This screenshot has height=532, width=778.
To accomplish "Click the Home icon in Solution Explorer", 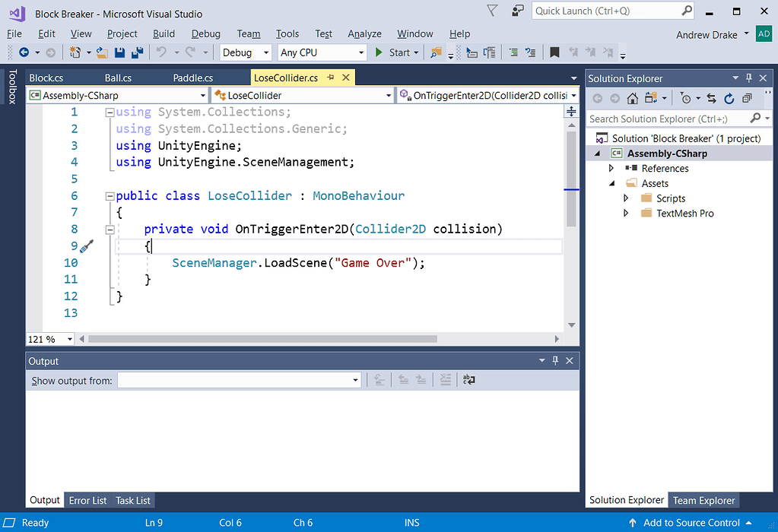I will (x=632, y=98).
